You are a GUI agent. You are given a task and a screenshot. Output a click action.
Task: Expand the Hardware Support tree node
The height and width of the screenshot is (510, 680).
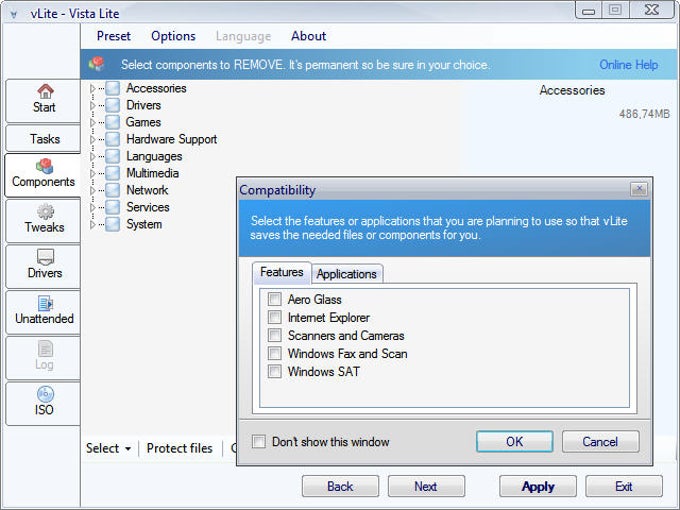(x=92, y=139)
